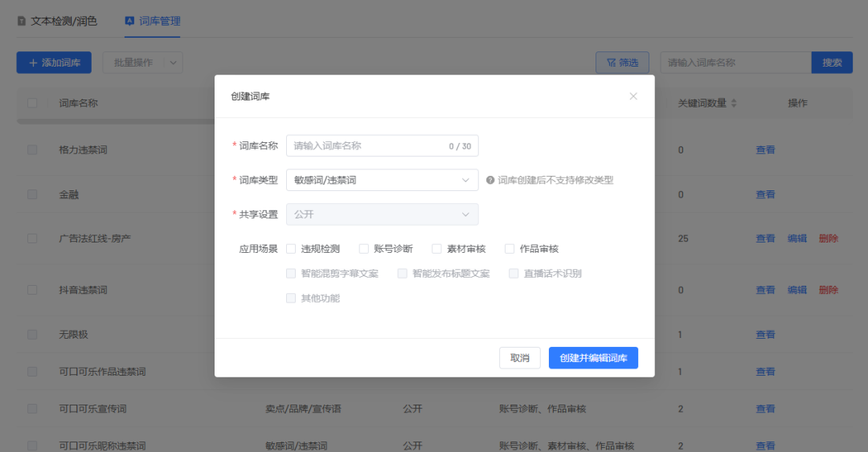Click the filter funnel icon in 筛选
This screenshot has height=452, width=868.
(611, 63)
